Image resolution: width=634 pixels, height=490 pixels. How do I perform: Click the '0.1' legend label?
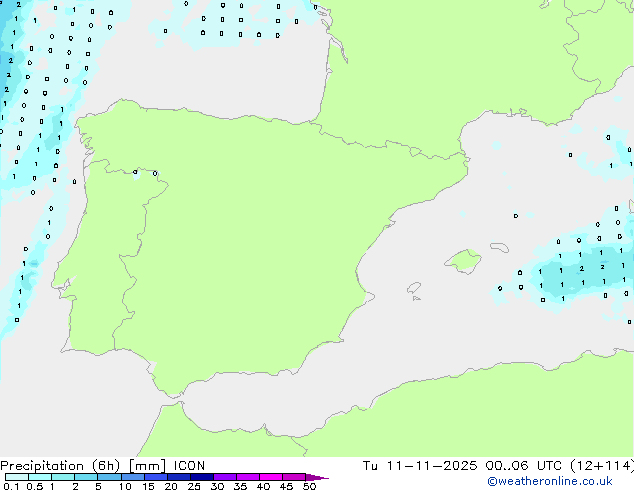11,486
